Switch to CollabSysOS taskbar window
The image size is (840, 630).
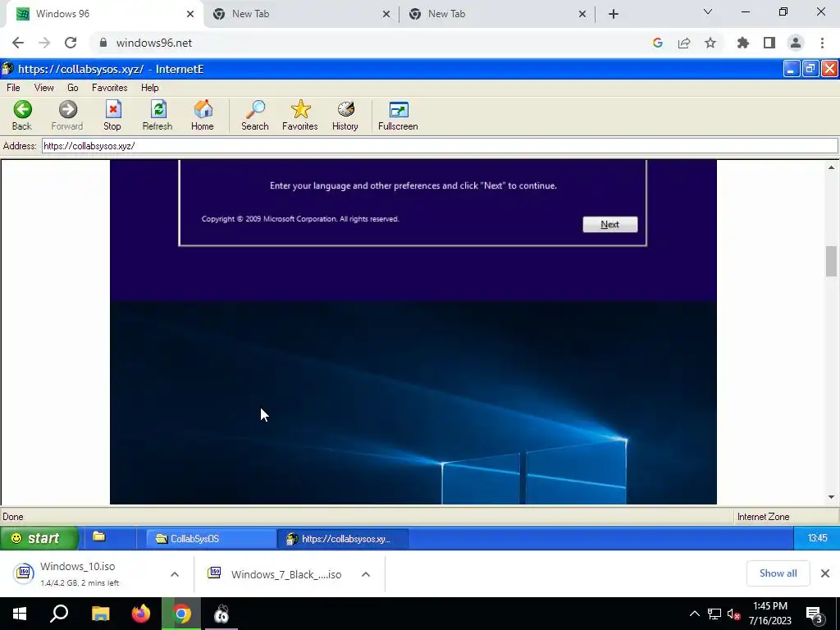(211, 538)
